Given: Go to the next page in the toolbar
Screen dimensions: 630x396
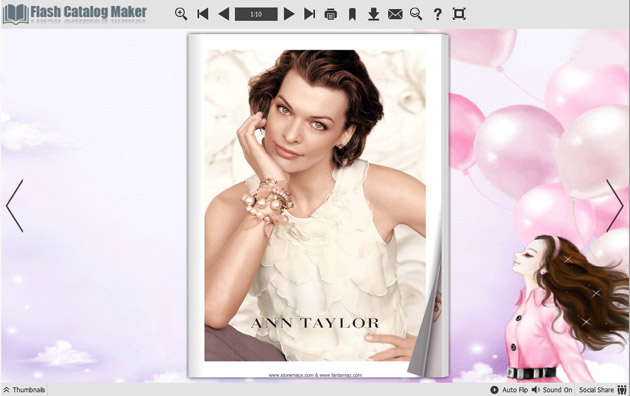Looking at the screenshot, I should tap(289, 14).
